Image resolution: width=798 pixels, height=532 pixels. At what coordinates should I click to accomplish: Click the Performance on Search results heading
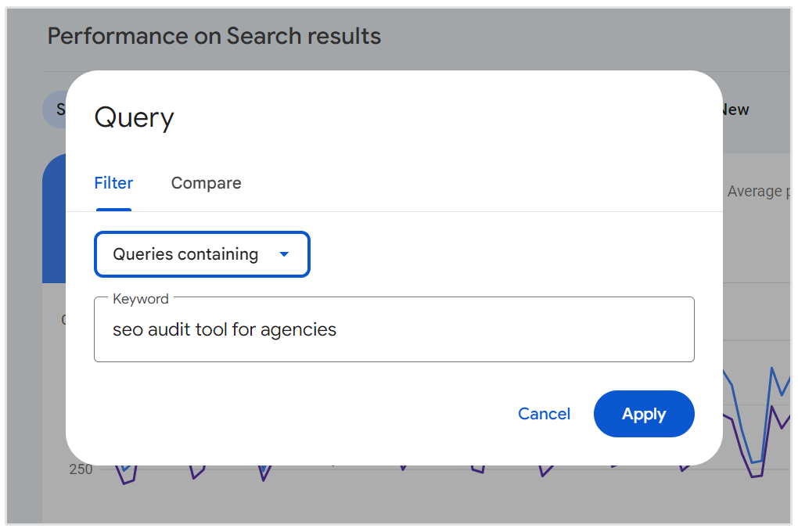point(214,36)
